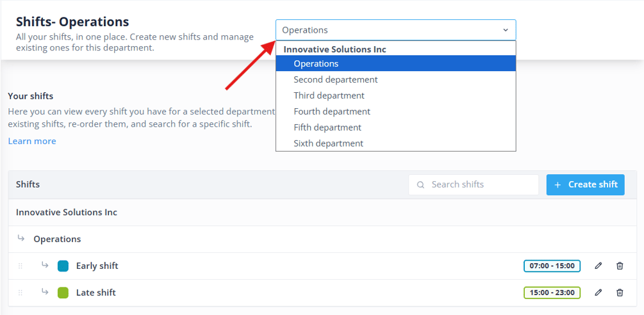Image resolution: width=644 pixels, height=315 pixels.
Task: Select Operations in the dropdown list
Action: pyautogui.click(x=395, y=63)
